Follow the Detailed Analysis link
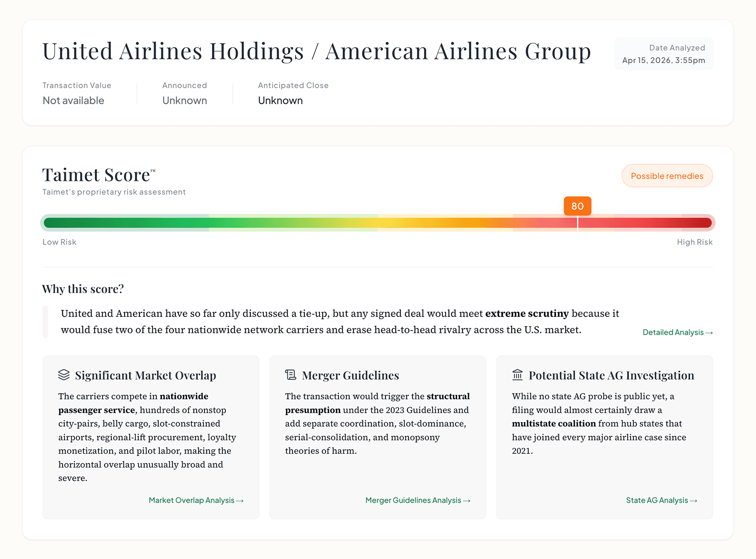Viewport: 756px width, 559px height. pos(678,332)
